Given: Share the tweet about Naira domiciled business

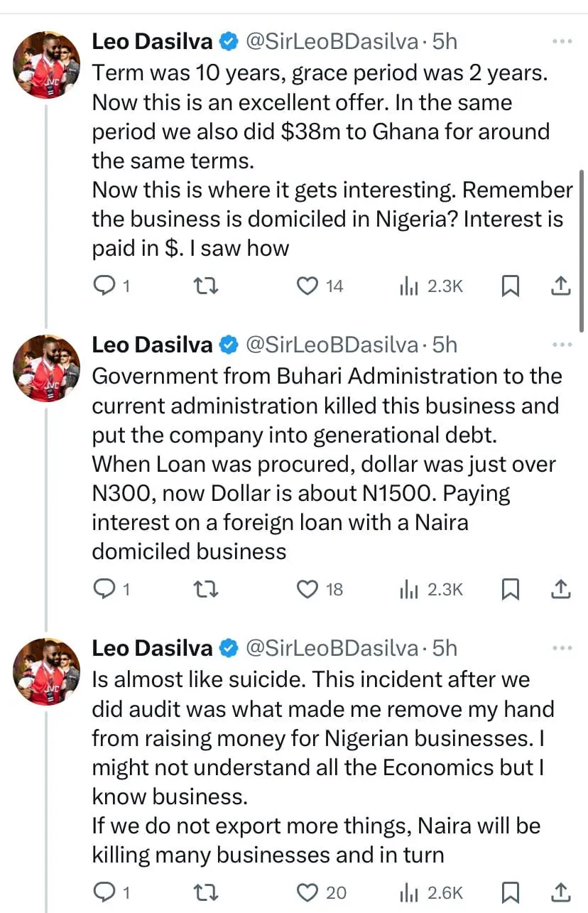Looking at the screenshot, I should pos(560,589).
